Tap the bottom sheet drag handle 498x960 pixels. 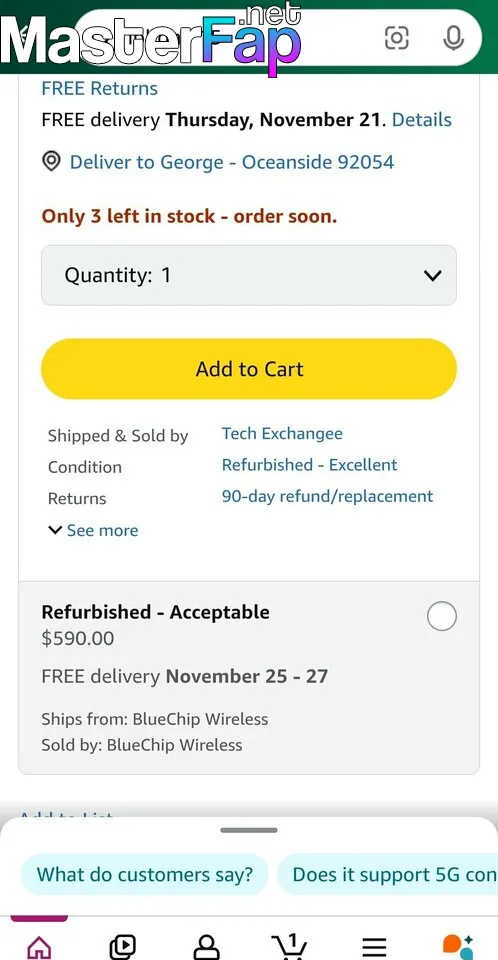(x=249, y=830)
